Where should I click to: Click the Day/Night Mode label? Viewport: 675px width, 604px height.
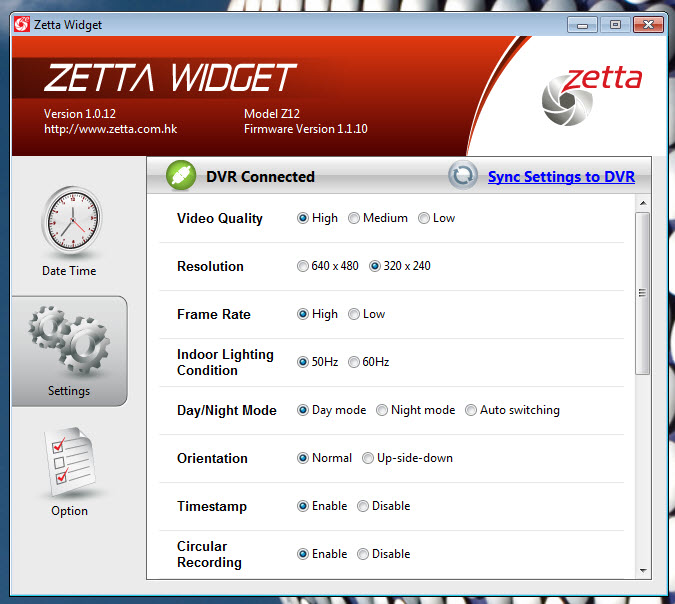tap(226, 410)
